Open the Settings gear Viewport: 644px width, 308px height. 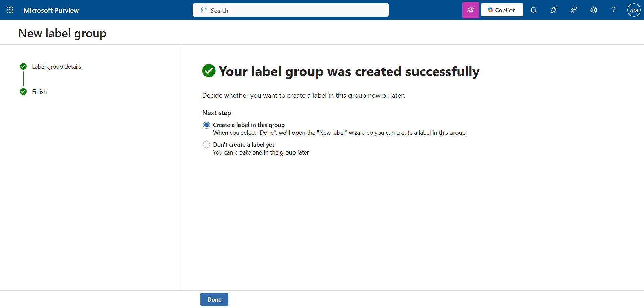pos(594,10)
